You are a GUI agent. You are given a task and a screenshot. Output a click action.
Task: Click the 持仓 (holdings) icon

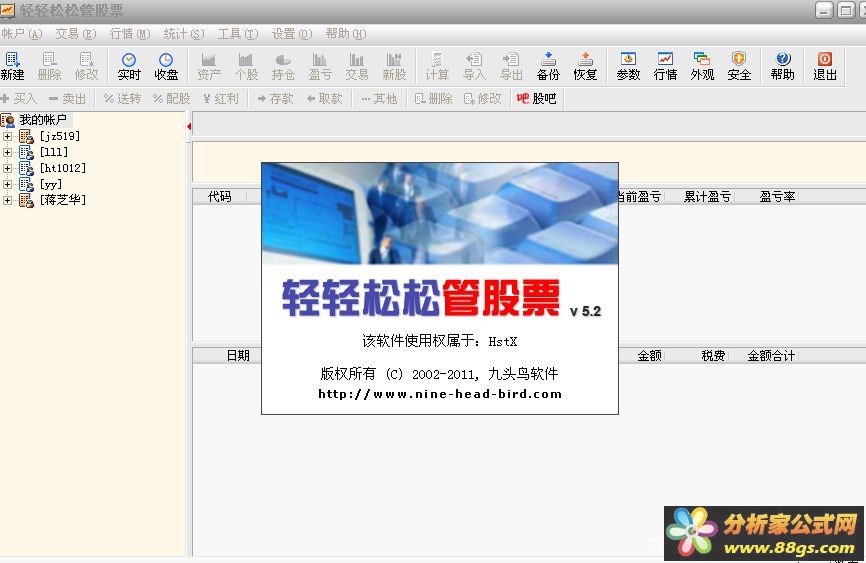[283, 66]
